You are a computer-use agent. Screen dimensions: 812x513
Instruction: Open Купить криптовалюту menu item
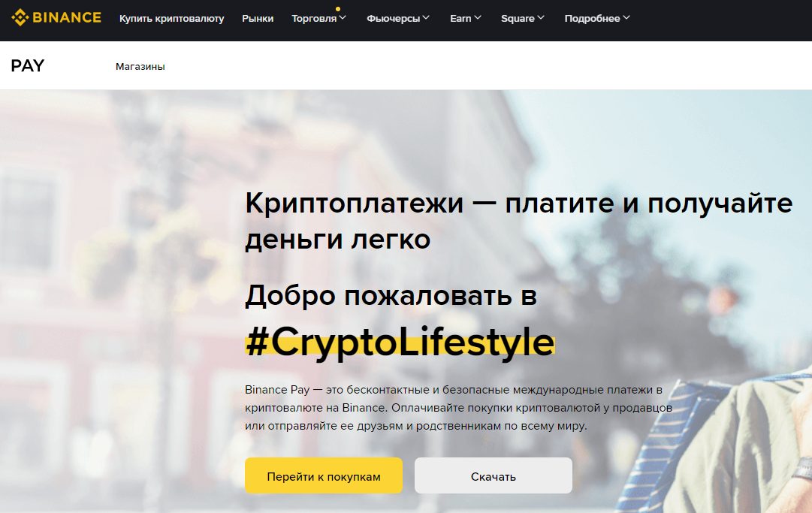[x=171, y=18]
